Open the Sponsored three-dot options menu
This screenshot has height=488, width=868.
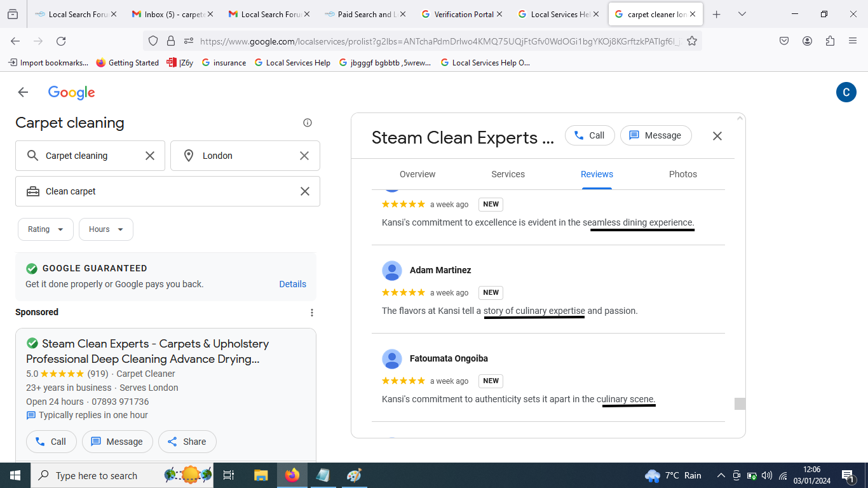(311, 313)
